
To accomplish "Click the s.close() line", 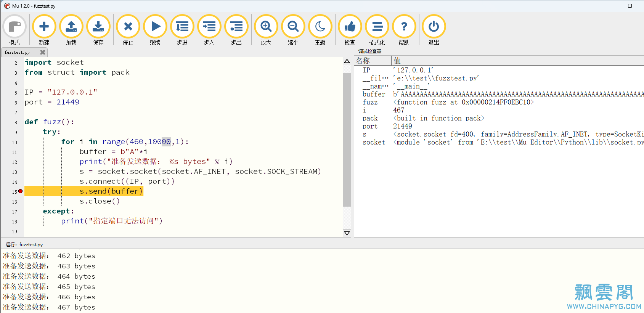I will pos(100,201).
